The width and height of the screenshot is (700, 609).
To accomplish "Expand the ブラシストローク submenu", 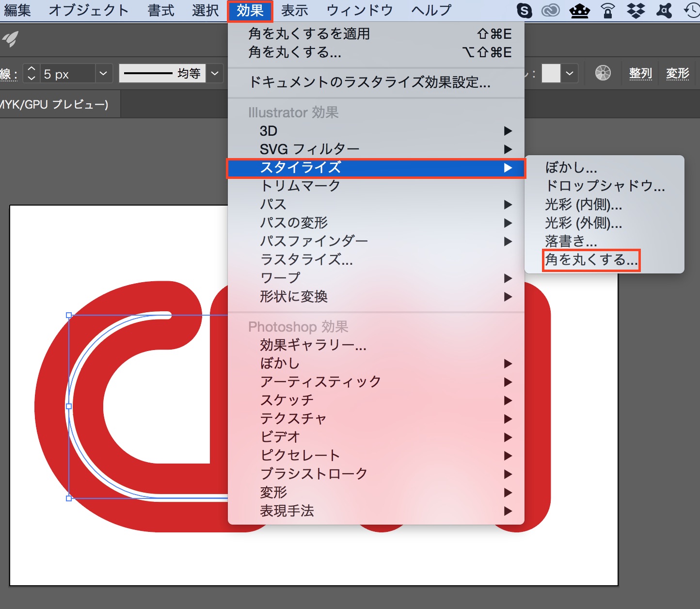I will point(376,474).
